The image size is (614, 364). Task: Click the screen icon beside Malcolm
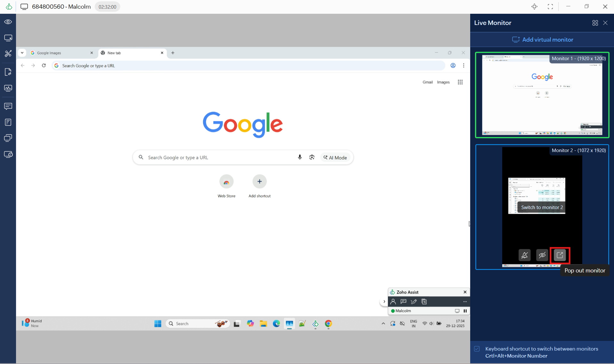457,311
